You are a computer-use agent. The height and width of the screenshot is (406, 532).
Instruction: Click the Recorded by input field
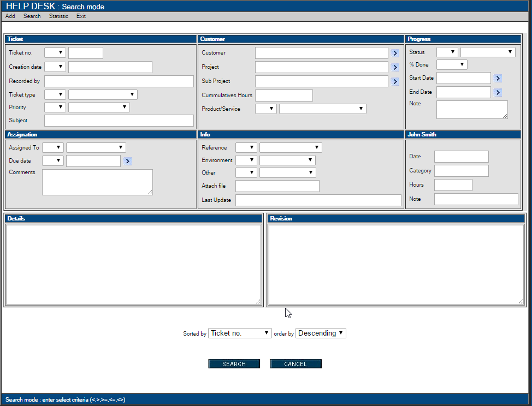pos(119,81)
